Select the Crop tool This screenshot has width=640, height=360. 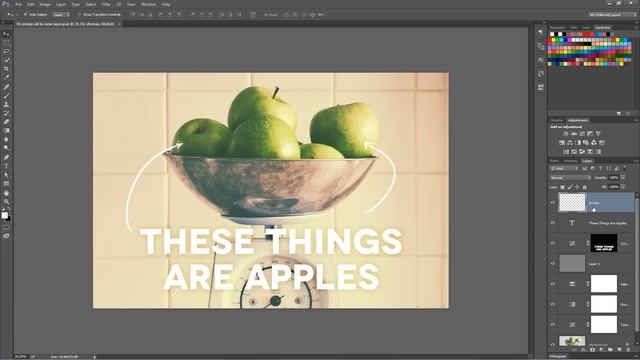click(x=6, y=69)
